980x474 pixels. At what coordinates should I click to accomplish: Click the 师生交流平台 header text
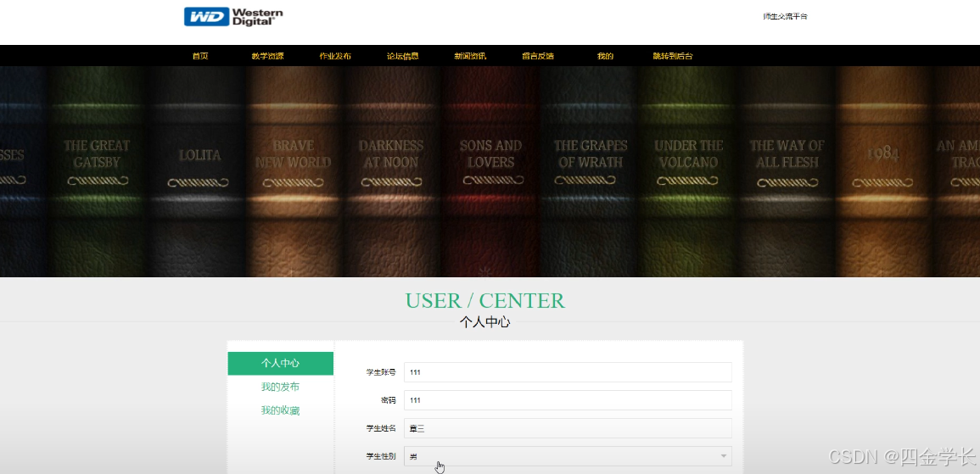click(785, 16)
